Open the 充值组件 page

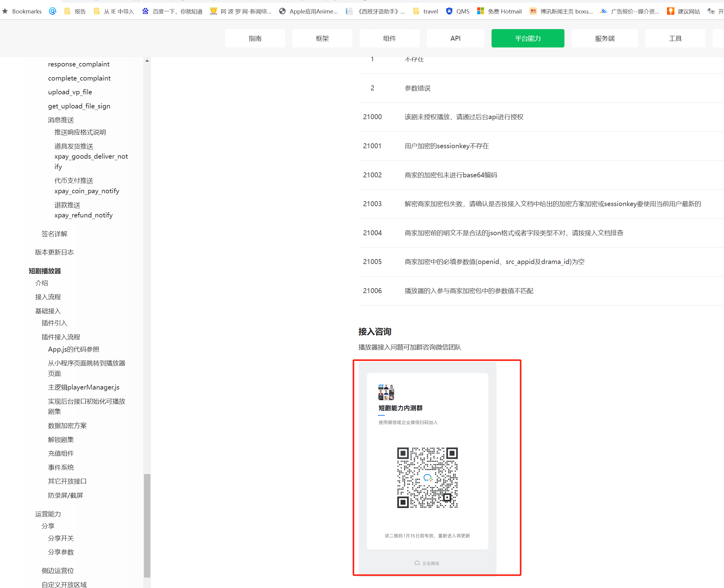pos(61,453)
